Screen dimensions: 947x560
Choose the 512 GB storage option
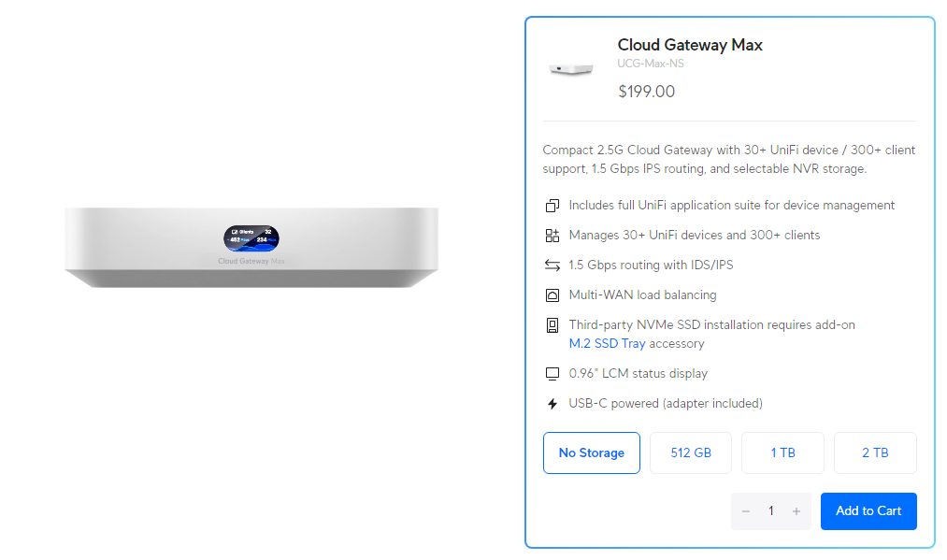click(691, 452)
